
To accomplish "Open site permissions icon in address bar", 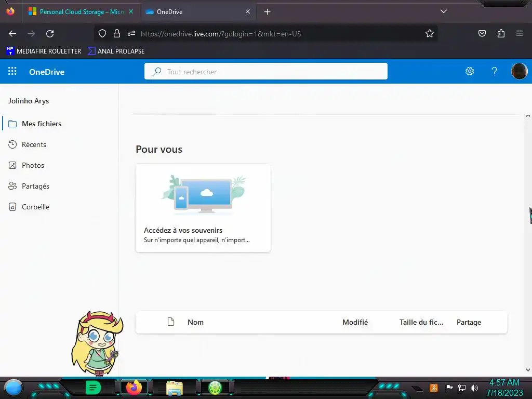I will 131,33.
